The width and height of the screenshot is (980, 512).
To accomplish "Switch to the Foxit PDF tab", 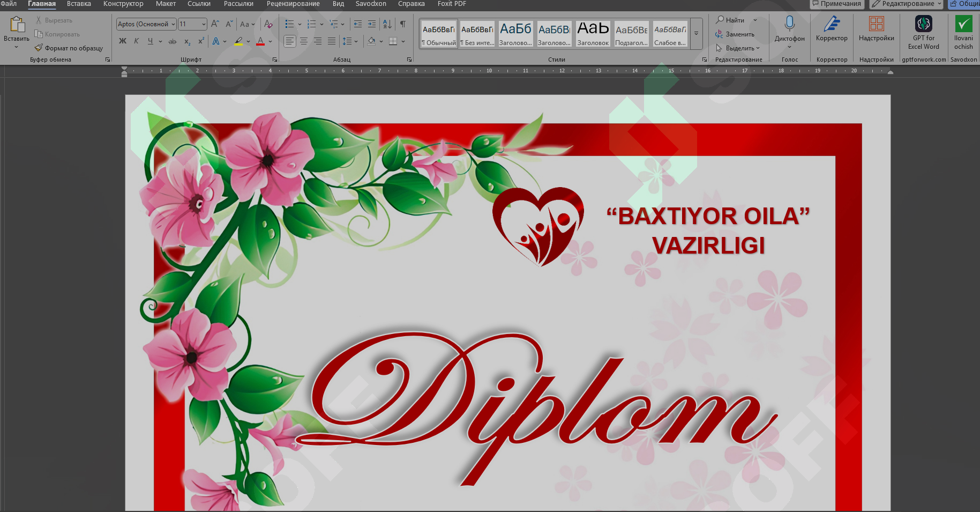I will (x=452, y=4).
